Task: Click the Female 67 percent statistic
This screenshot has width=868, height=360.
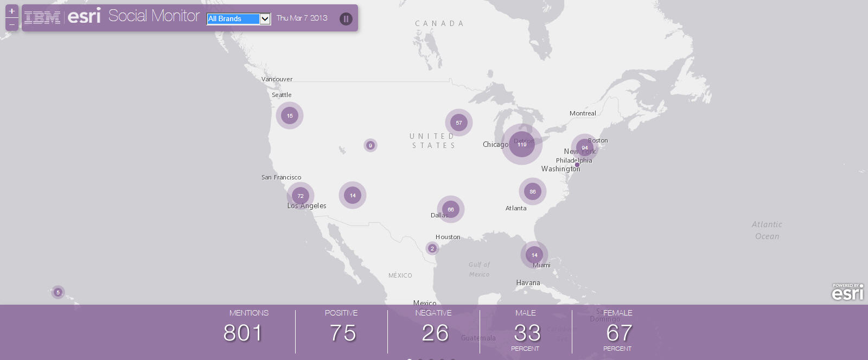Action: pos(618,331)
